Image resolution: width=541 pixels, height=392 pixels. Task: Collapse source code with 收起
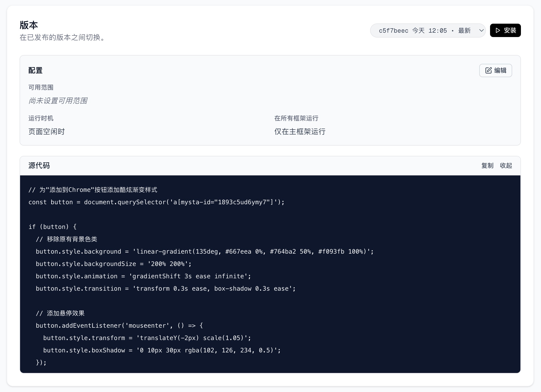(506, 165)
